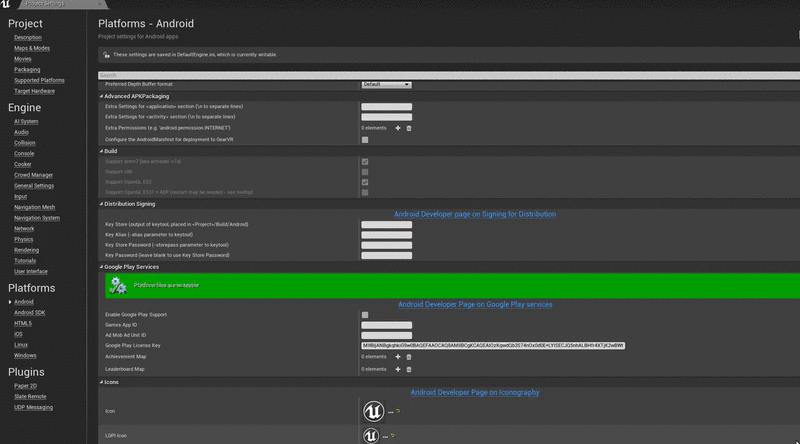Open Packaging settings
This screenshot has width=800, height=444.
tap(27, 69)
